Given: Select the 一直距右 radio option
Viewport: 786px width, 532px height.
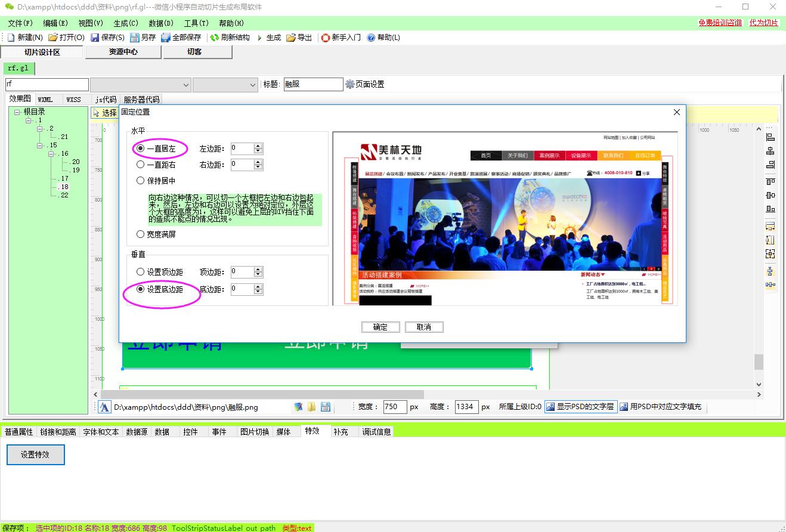Looking at the screenshot, I should [x=156, y=165].
